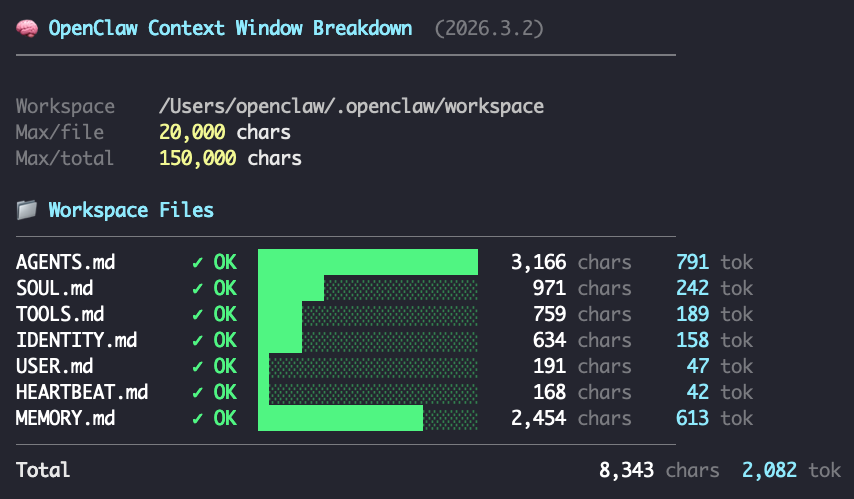Click the total '2,082' token count
This screenshot has width=854, height=499.
(x=770, y=471)
